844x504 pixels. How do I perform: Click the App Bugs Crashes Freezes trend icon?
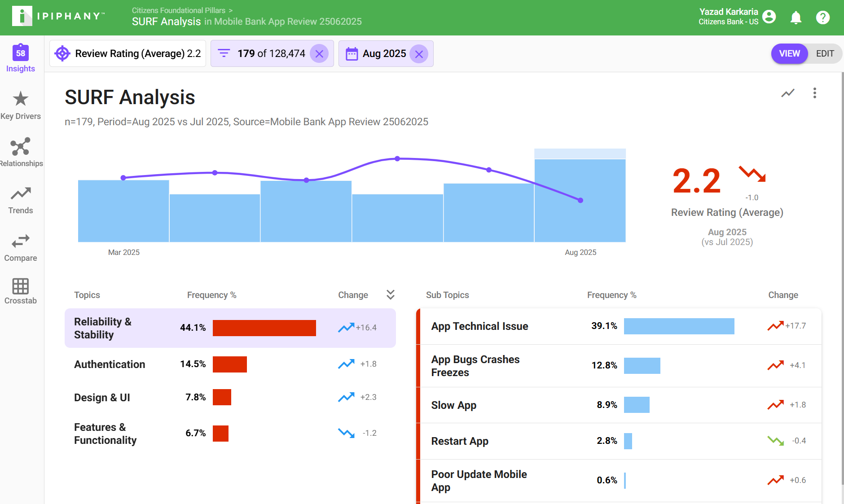[776, 365]
